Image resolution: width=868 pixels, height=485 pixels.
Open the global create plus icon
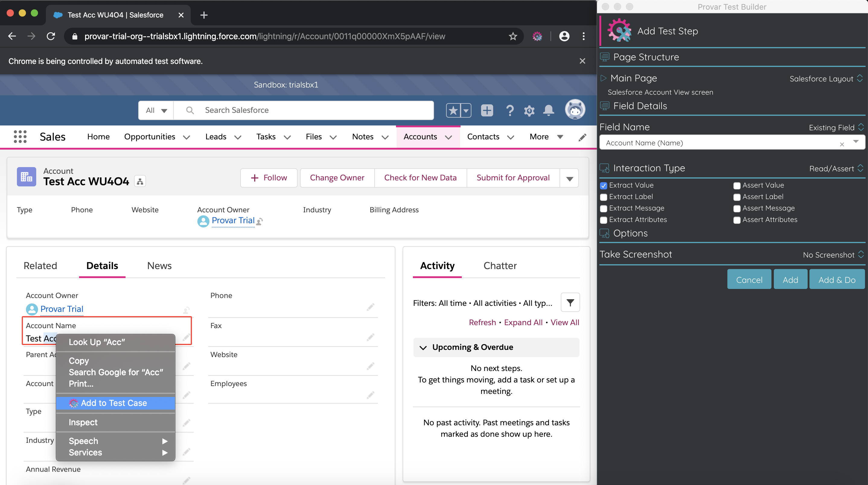tap(487, 110)
